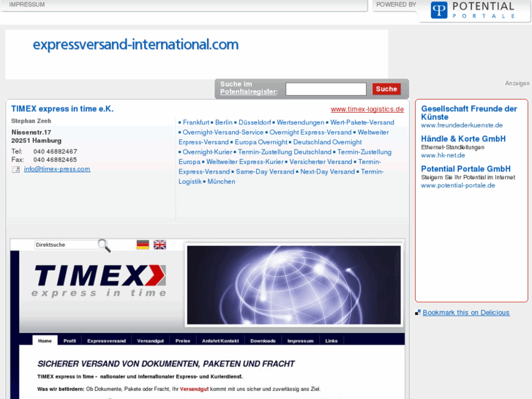Click the 'Stephan Zeeh' name text

pos(31,121)
